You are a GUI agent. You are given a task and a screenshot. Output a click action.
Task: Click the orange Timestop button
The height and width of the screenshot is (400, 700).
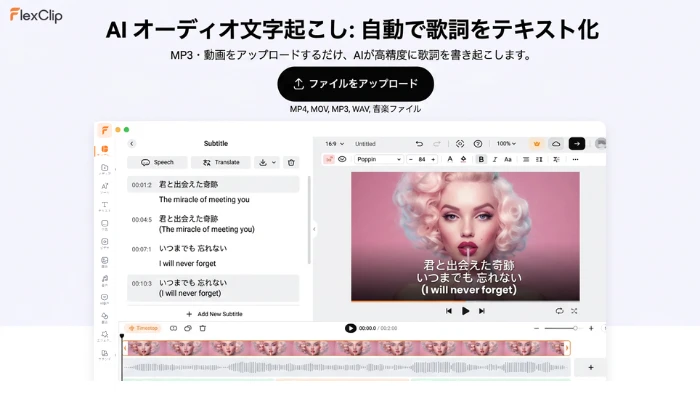tap(143, 328)
